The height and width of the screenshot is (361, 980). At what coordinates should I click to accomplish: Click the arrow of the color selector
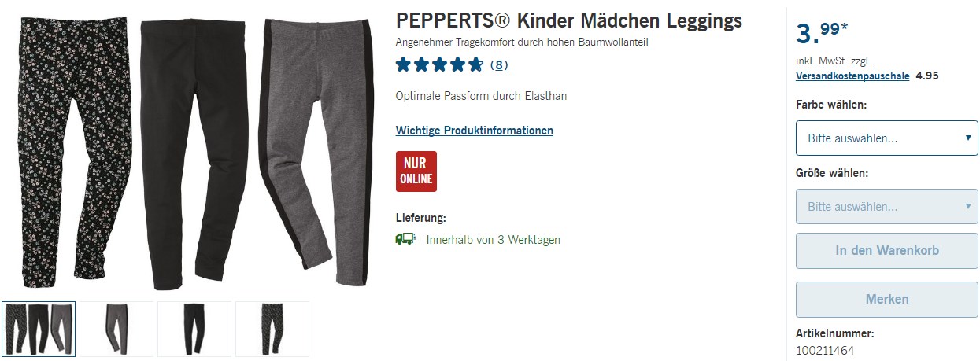pyautogui.click(x=968, y=138)
